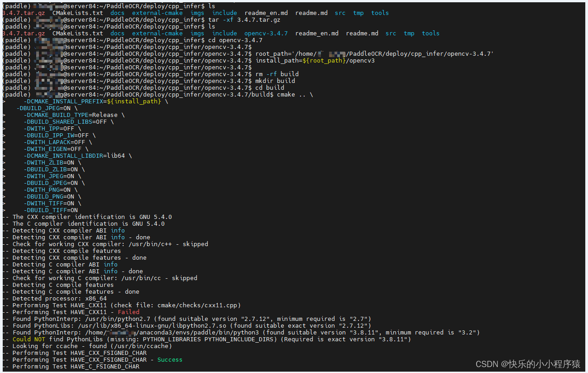Click the root_path assignment line
The height and width of the screenshot is (373, 588).
(374, 54)
